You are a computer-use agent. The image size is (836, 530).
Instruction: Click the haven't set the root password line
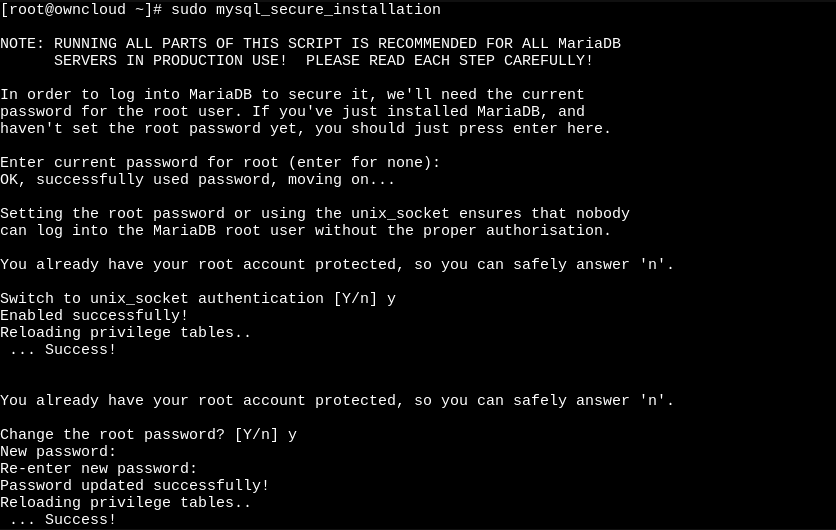click(306, 129)
